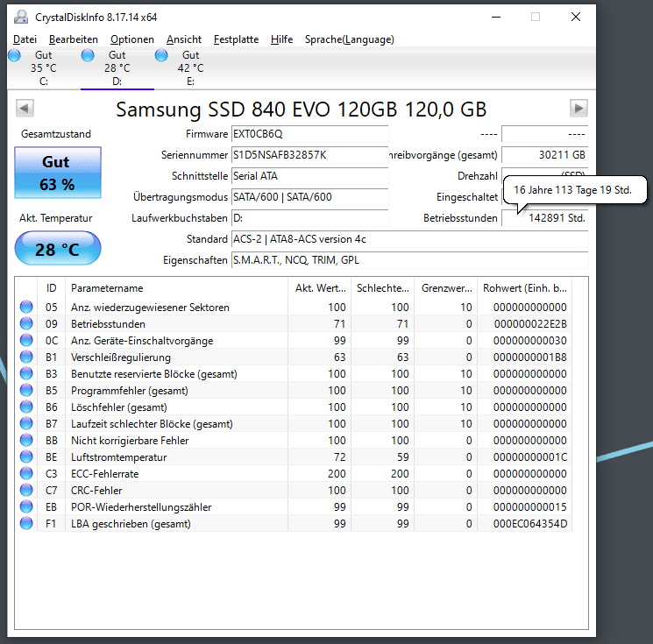The image size is (653, 644).
Task: Open the Optionen menu
Action: click(x=132, y=39)
